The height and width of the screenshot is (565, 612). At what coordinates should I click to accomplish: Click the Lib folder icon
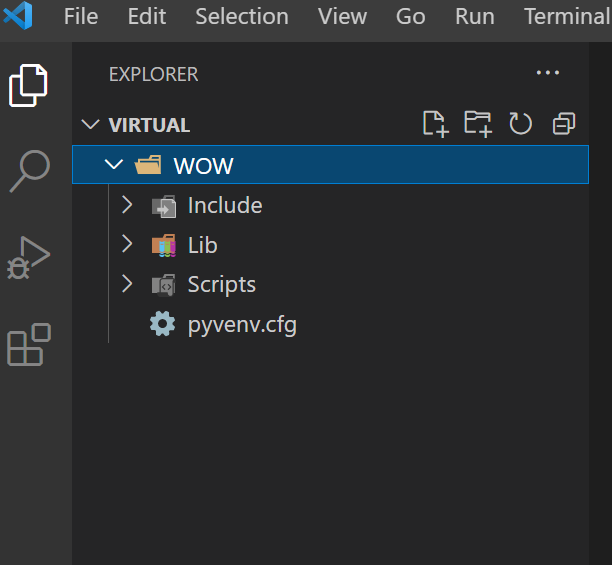(164, 245)
